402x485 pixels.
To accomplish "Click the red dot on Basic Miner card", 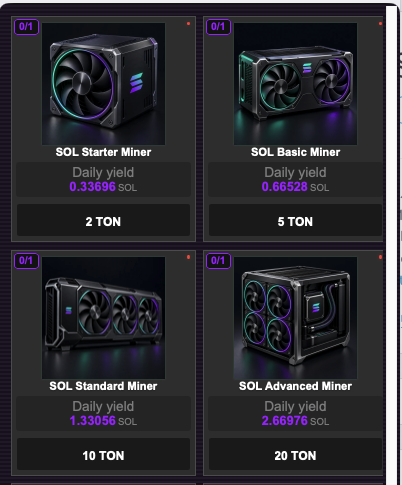I will (x=380, y=23).
